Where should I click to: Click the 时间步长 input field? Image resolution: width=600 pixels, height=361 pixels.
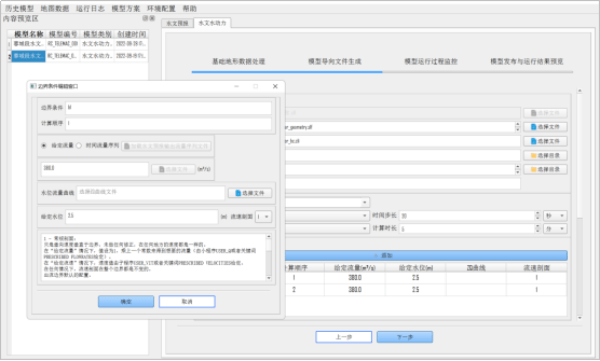click(467, 216)
